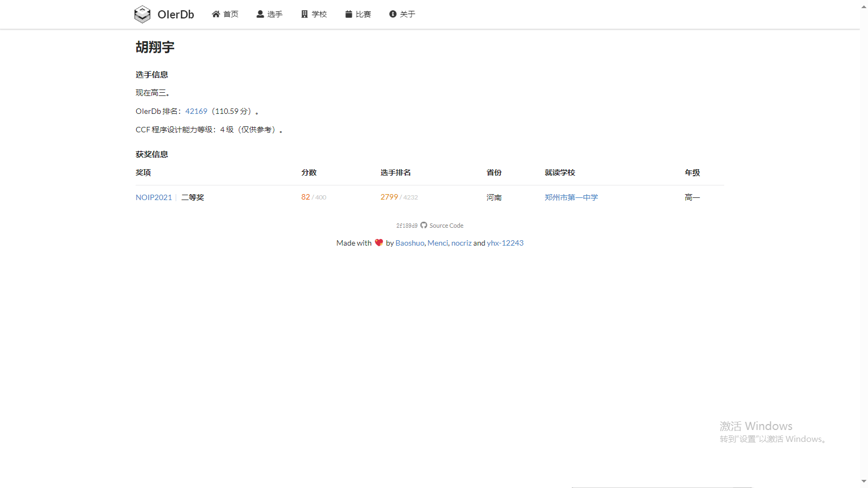Click the calendar icon beside 比赛
Image resolution: width=868 pixels, height=488 pixels.
click(x=349, y=14)
